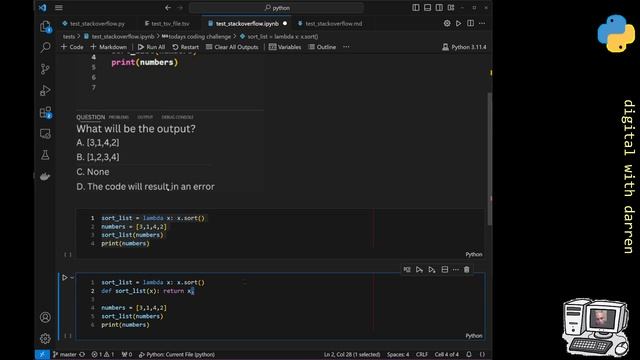Screen dimensions: 640x360
Task: Click Clear All Outputs
Action: [x=232, y=47]
